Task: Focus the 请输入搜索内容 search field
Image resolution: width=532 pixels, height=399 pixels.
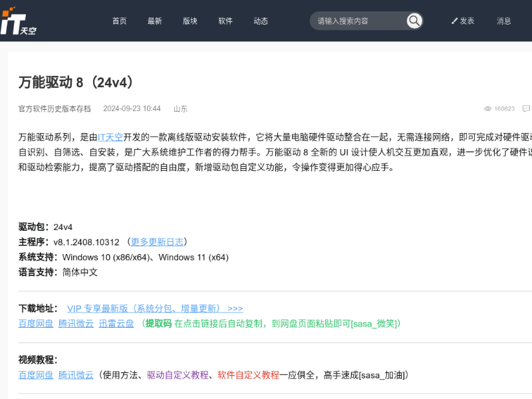Action: click(359, 21)
